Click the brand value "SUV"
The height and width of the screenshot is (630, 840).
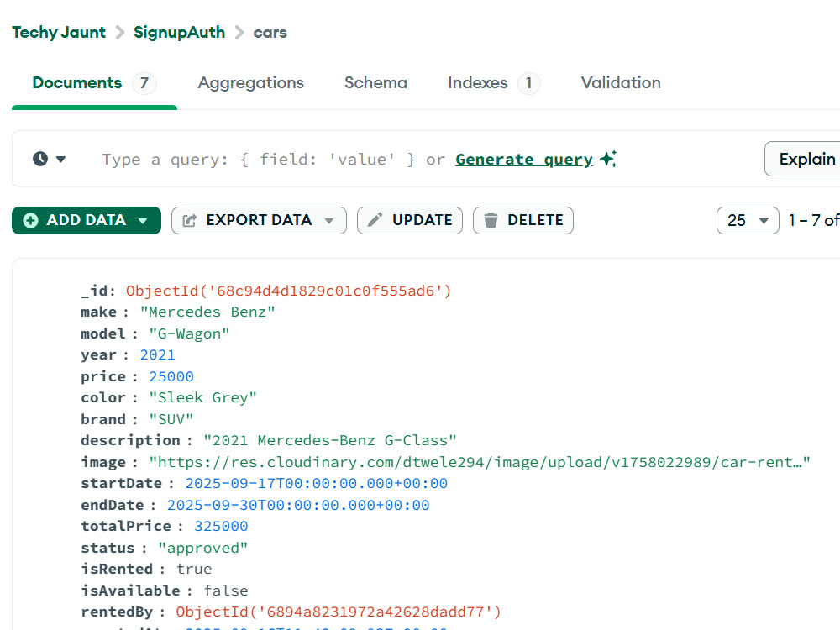[171, 419]
